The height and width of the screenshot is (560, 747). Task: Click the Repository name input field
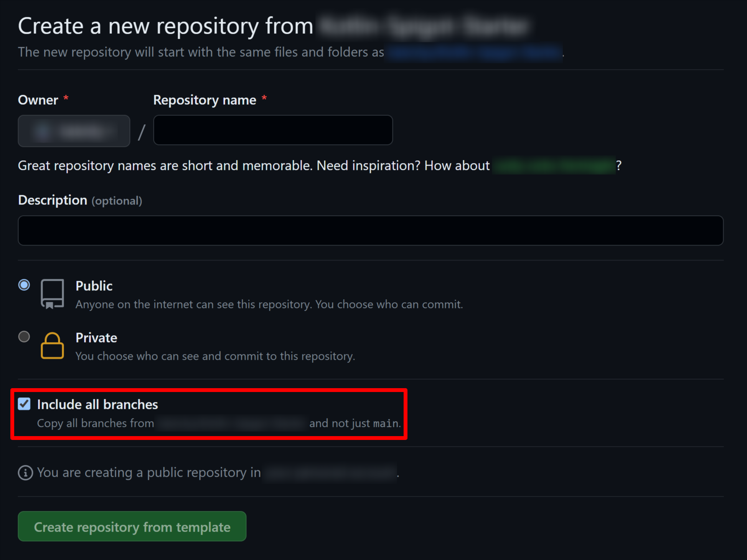coord(273,130)
